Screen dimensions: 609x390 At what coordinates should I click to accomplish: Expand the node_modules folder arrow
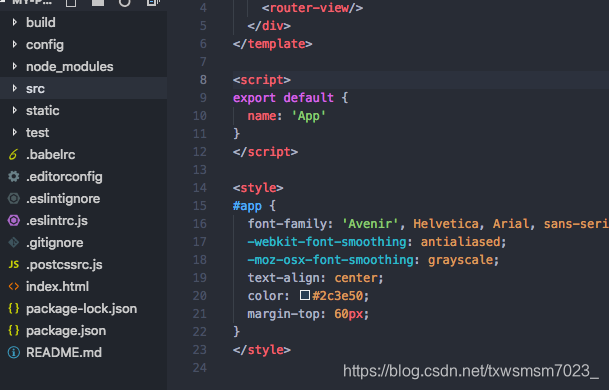(15, 66)
